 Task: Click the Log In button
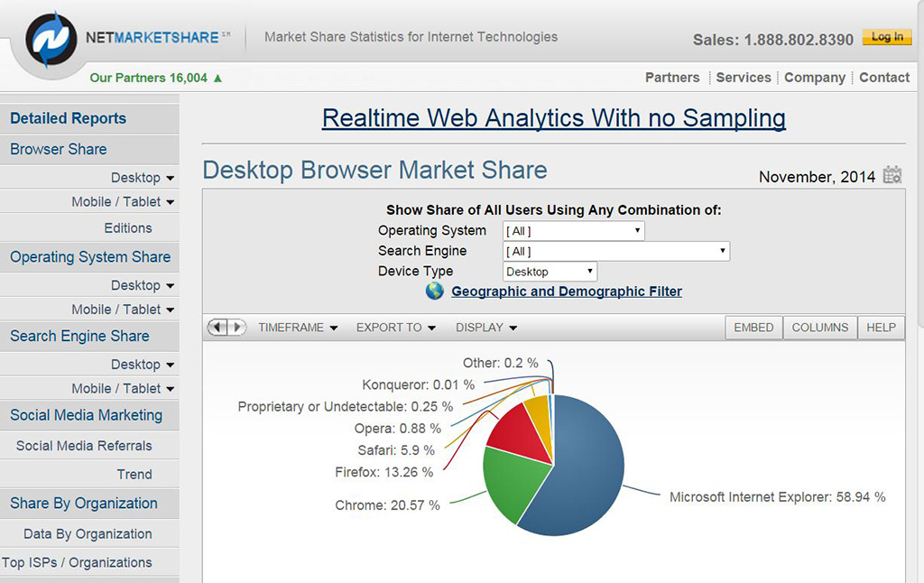[x=887, y=37]
